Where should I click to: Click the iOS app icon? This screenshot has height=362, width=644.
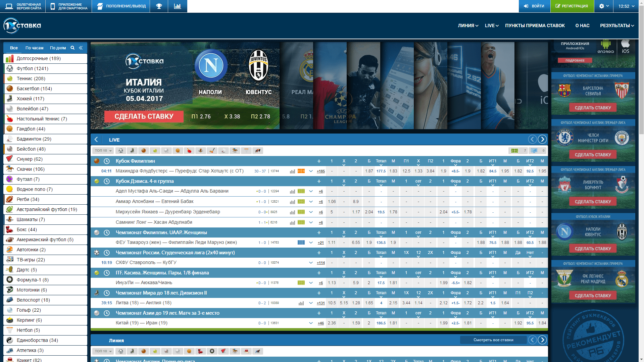[x=625, y=46]
